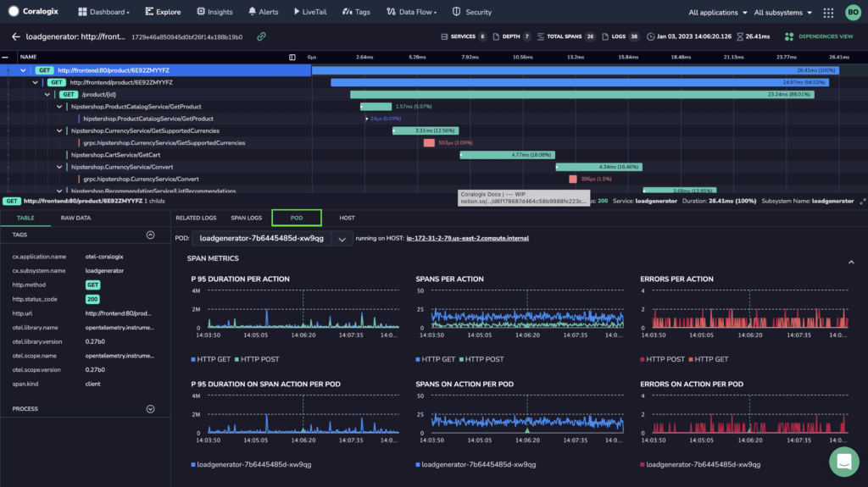Open the All applications dropdown
The width and height of the screenshot is (868, 487).
[x=717, y=12]
